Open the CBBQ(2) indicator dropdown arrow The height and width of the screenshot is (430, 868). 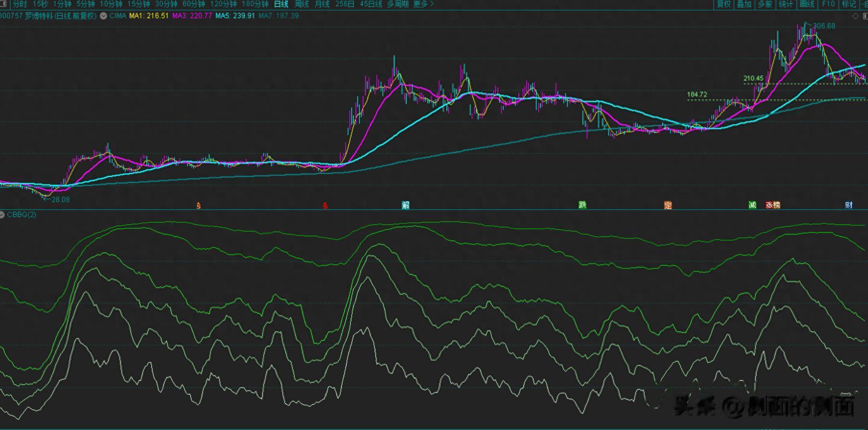pos(2,215)
